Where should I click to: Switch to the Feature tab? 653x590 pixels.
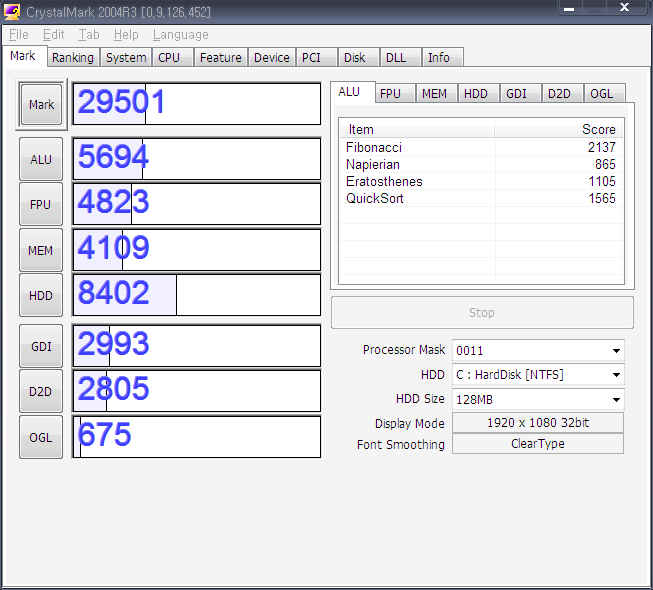[x=221, y=57]
